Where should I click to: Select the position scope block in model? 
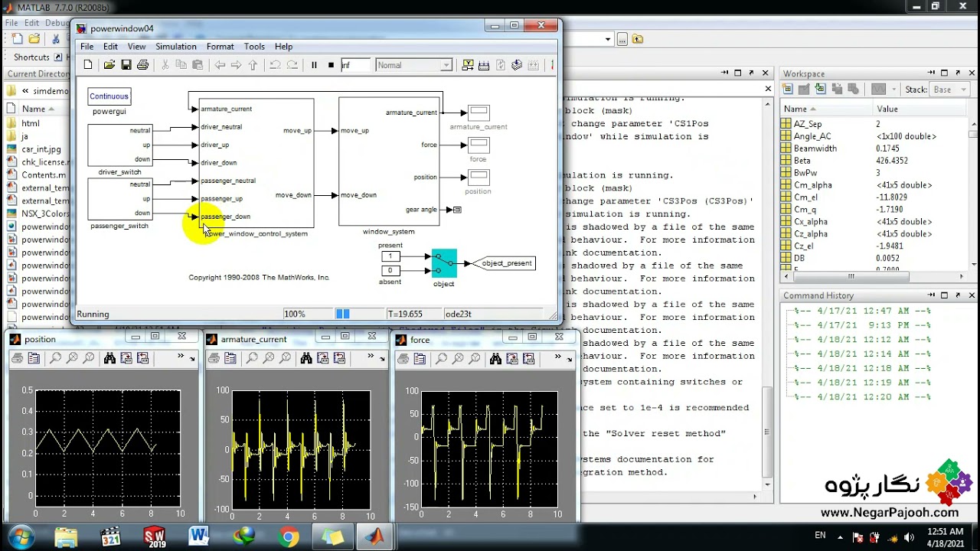479,177
